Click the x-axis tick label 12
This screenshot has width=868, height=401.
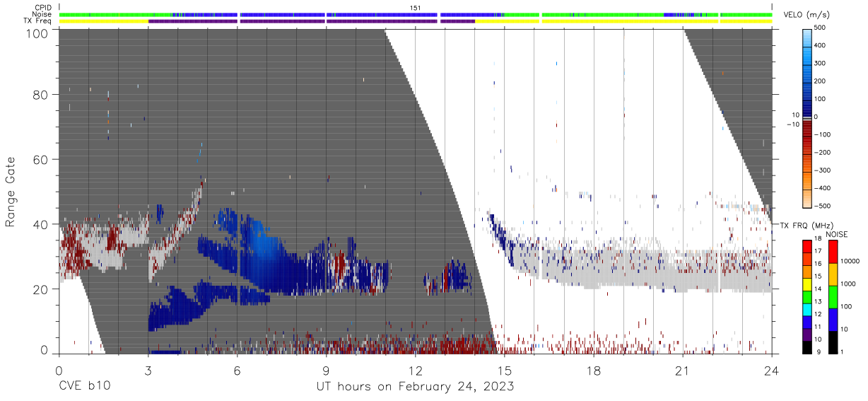[x=416, y=370]
